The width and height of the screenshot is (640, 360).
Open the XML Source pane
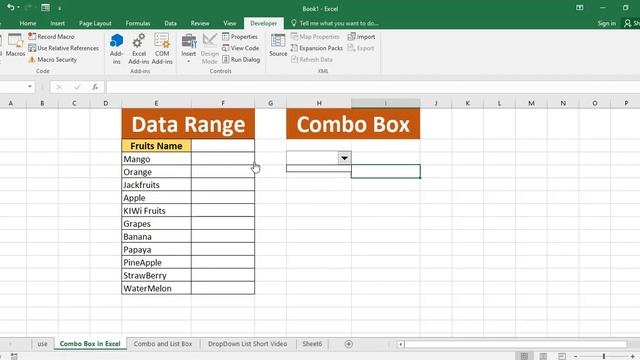point(278,46)
